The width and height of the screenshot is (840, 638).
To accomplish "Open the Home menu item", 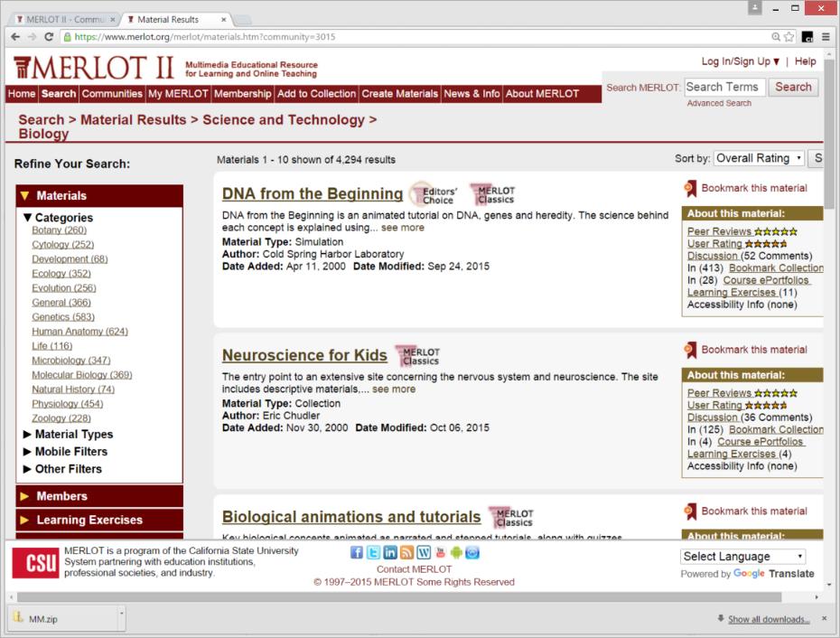I will pyautogui.click(x=22, y=94).
